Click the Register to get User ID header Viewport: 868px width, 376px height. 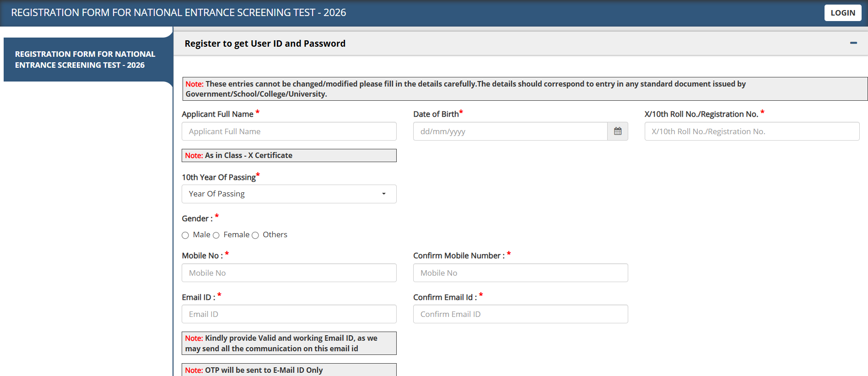click(x=265, y=44)
